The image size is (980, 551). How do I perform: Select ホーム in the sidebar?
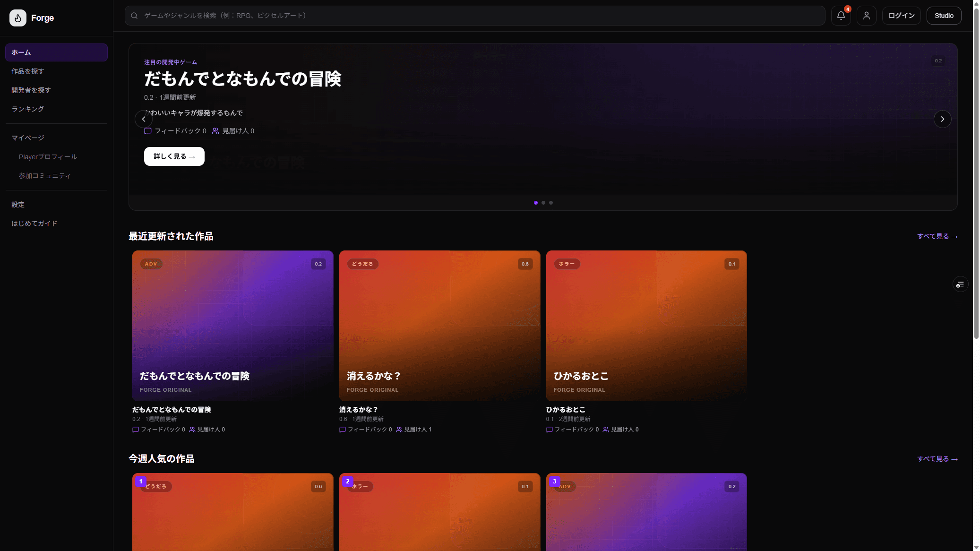[x=56, y=52]
